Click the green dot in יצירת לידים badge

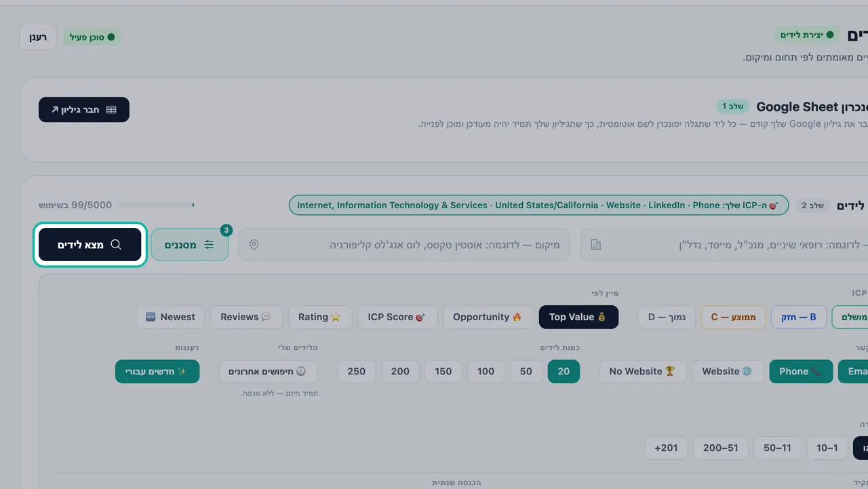(829, 35)
